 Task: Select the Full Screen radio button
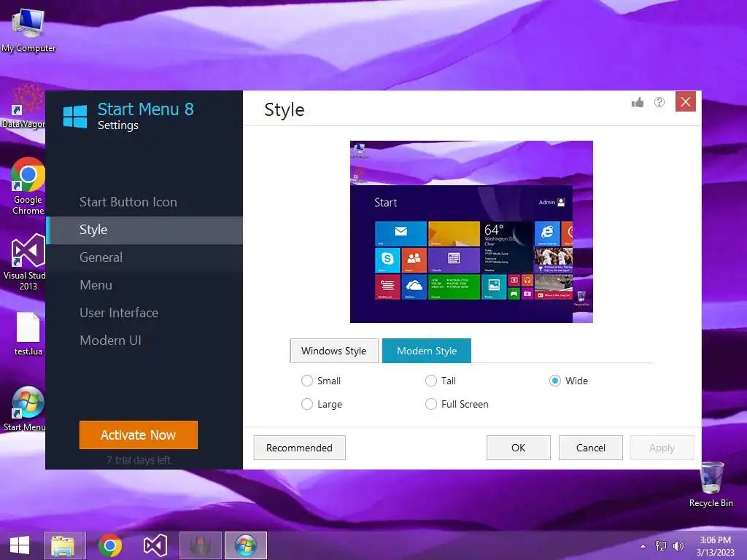pos(430,404)
